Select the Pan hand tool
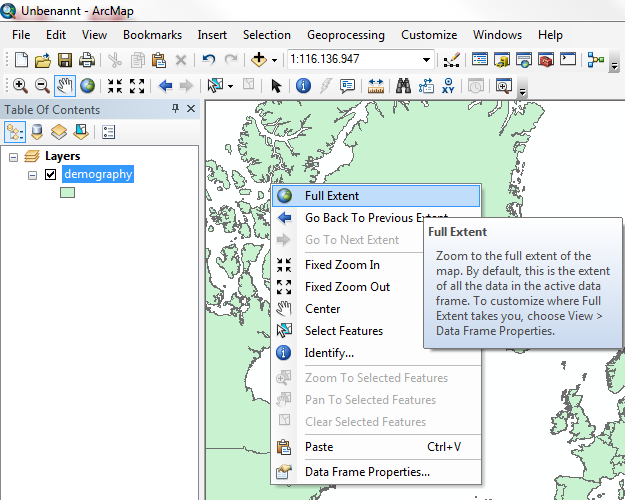Image resolution: width=625 pixels, height=500 pixels. [x=65, y=86]
